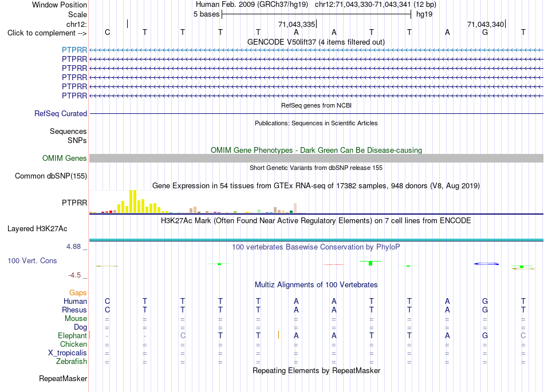
Task: Open the H3K27Ac Mark track title
Action: [x=316, y=221]
